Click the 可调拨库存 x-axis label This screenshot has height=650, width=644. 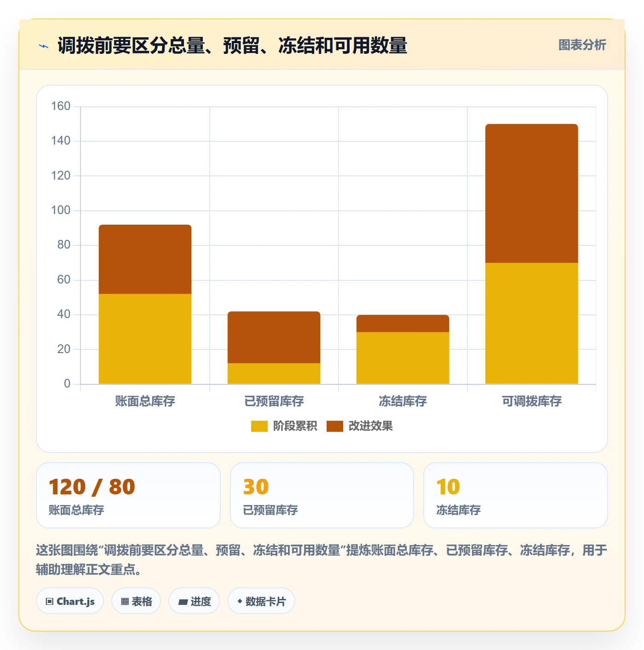point(531,401)
